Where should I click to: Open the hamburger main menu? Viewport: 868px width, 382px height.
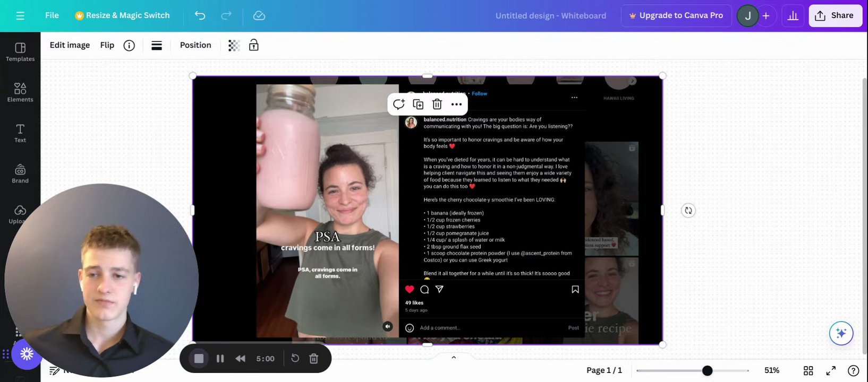[x=20, y=16]
